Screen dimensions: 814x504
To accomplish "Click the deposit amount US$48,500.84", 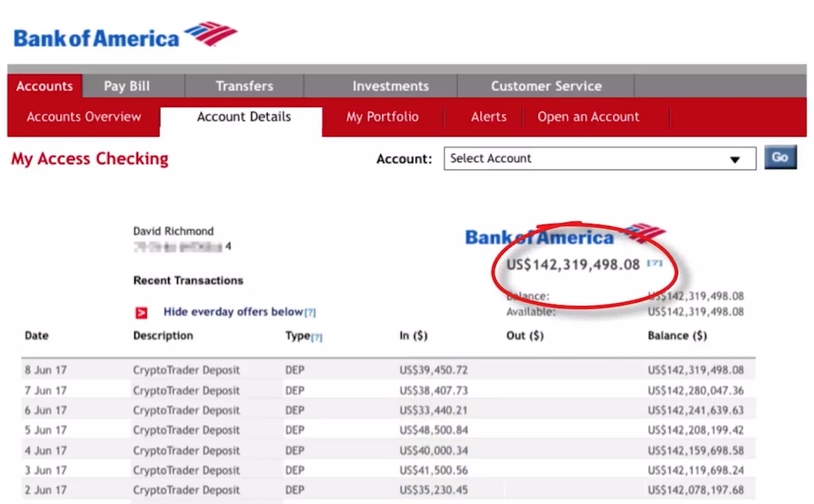I will [x=433, y=430].
